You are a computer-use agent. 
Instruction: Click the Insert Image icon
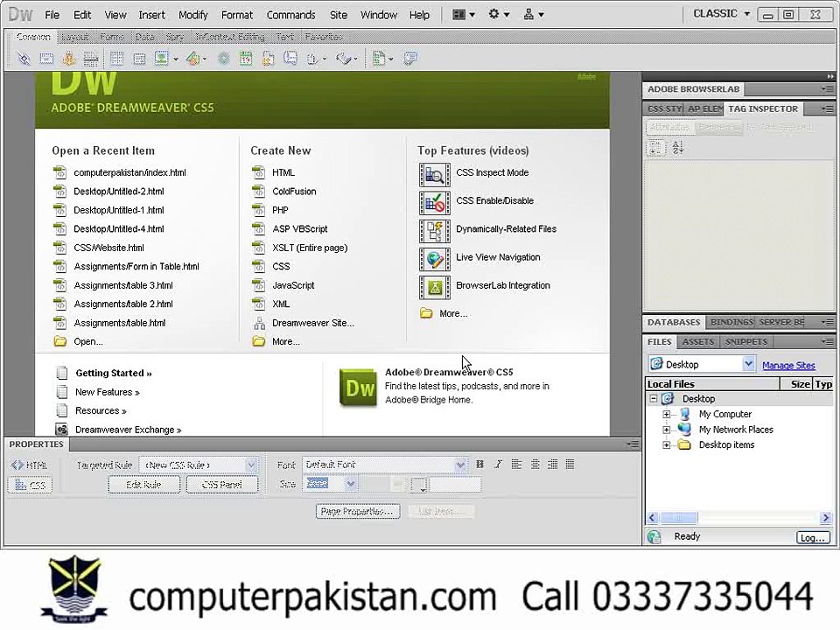click(161, 58)
